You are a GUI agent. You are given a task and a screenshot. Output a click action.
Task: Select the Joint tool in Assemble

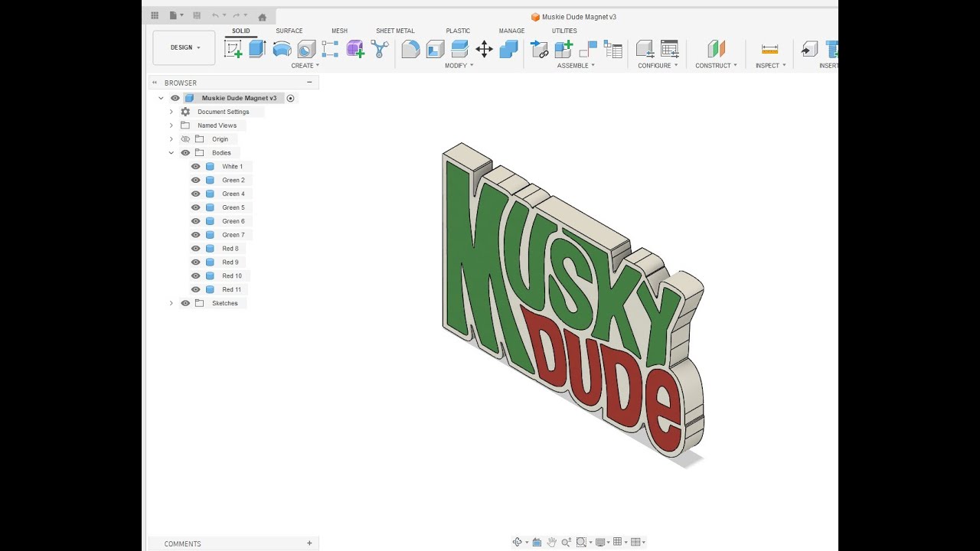coord(539,49)
